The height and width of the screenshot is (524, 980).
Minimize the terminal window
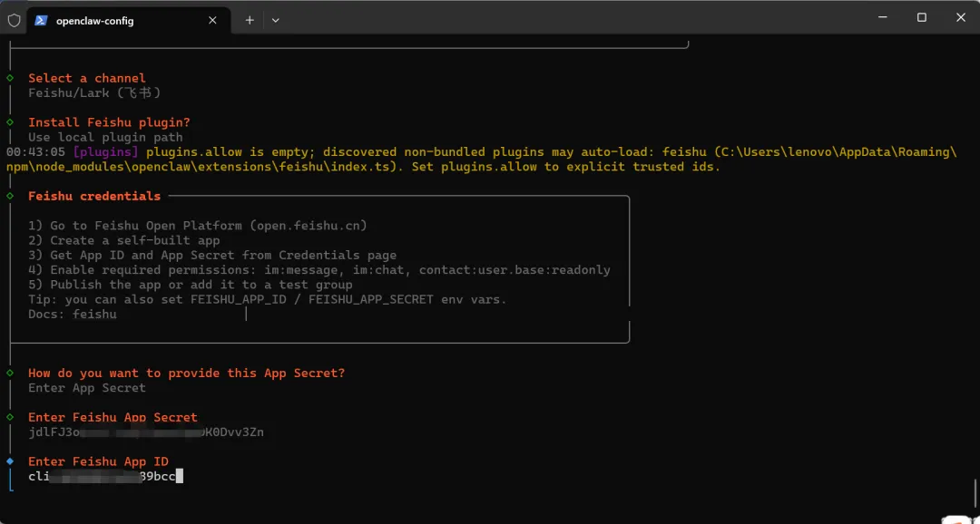click(882, 17)
